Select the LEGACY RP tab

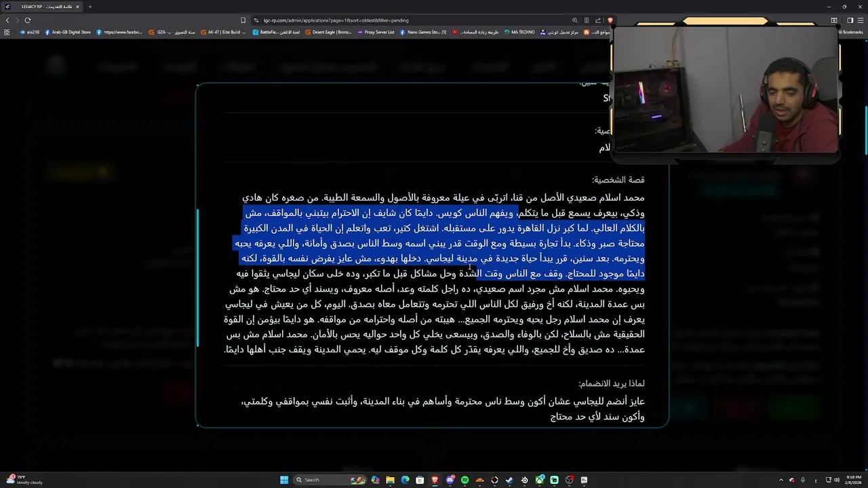pos(42,7)
